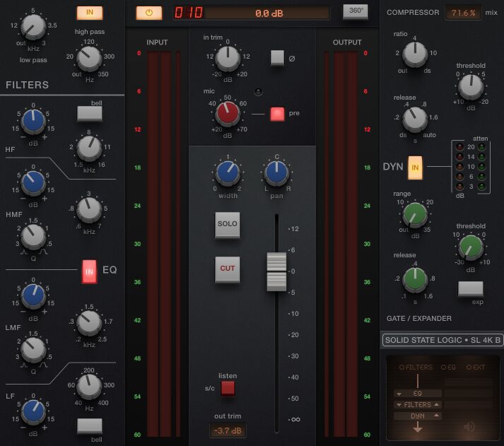Screen dimensions: 504x446
Task: Click the gate range green knob
Action: [416, 214]
